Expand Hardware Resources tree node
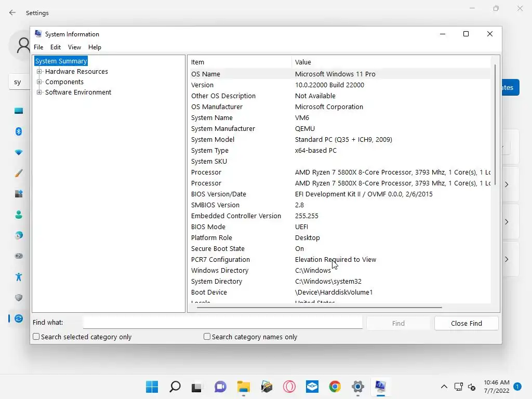Image resolution: width=532 pixels, height=399 pixels. [39, 71]
